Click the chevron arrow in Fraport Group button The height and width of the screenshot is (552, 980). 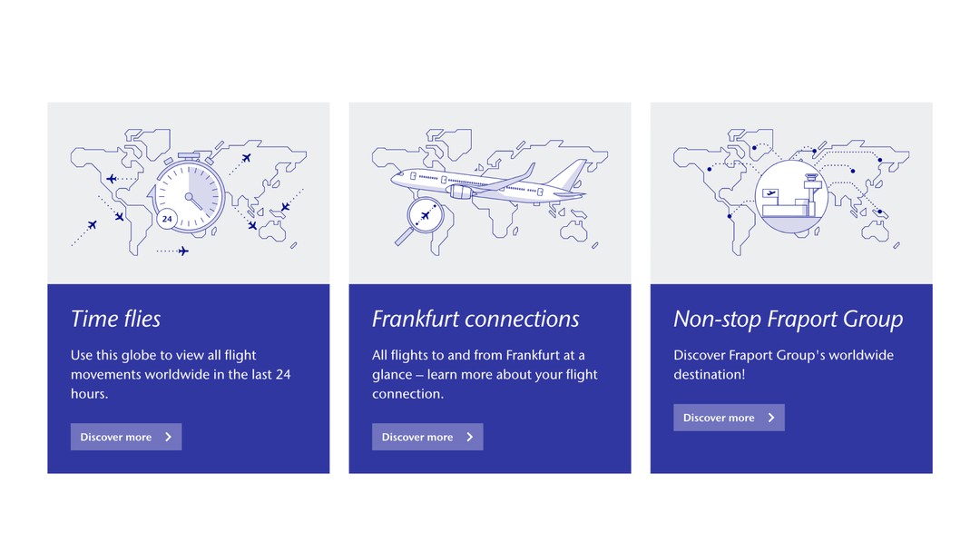pyautogui.click(x=771, y=418)
